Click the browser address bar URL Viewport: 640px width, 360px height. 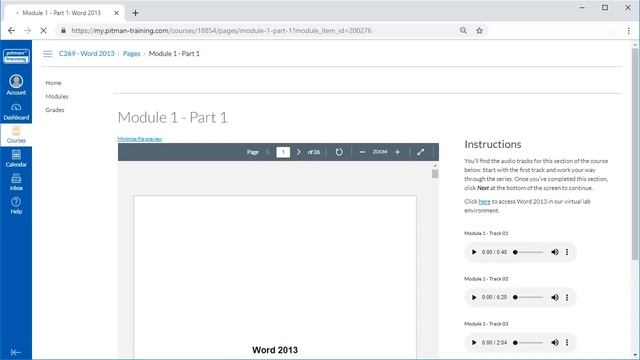[x=221, y=31]
